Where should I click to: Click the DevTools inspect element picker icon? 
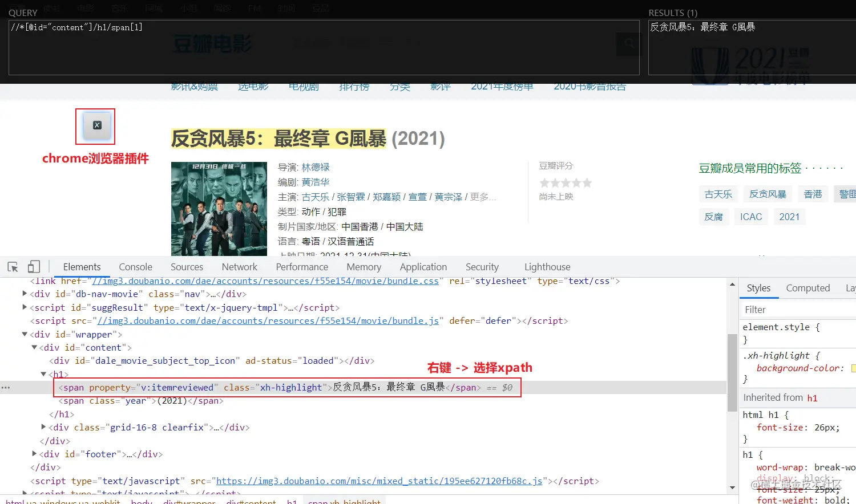[x=13, y=267]
